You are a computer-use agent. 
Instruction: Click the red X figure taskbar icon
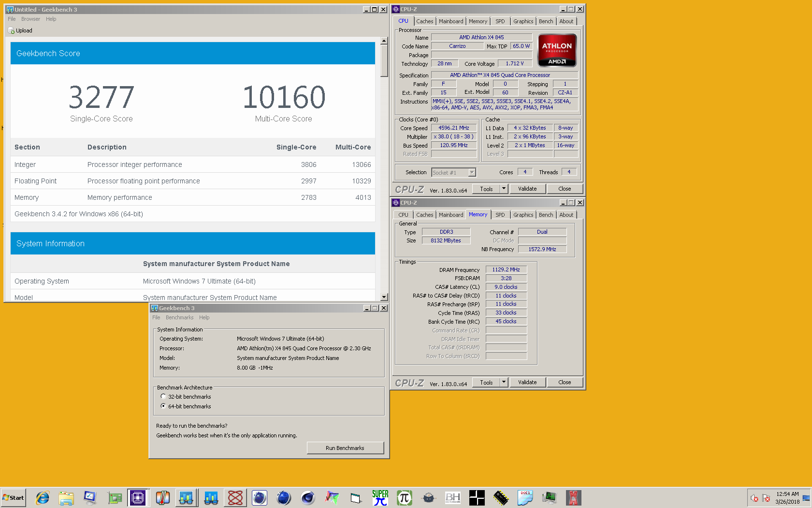point(574,497)
